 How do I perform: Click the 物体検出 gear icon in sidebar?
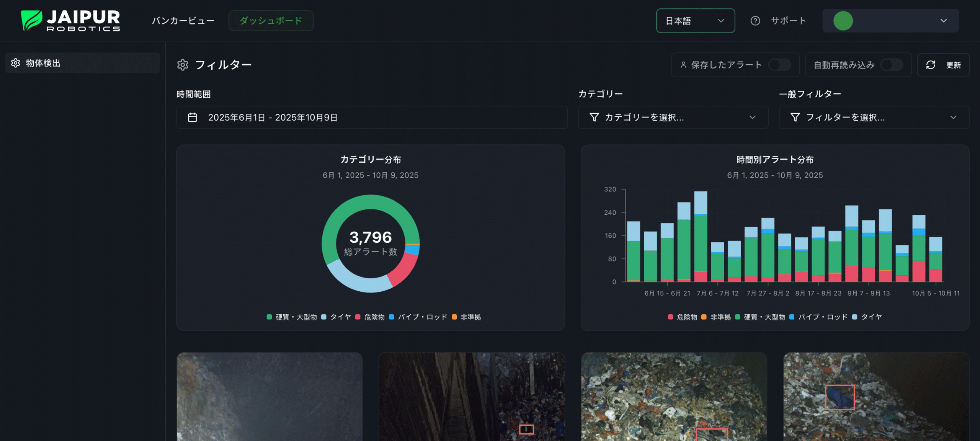(15, 63)
